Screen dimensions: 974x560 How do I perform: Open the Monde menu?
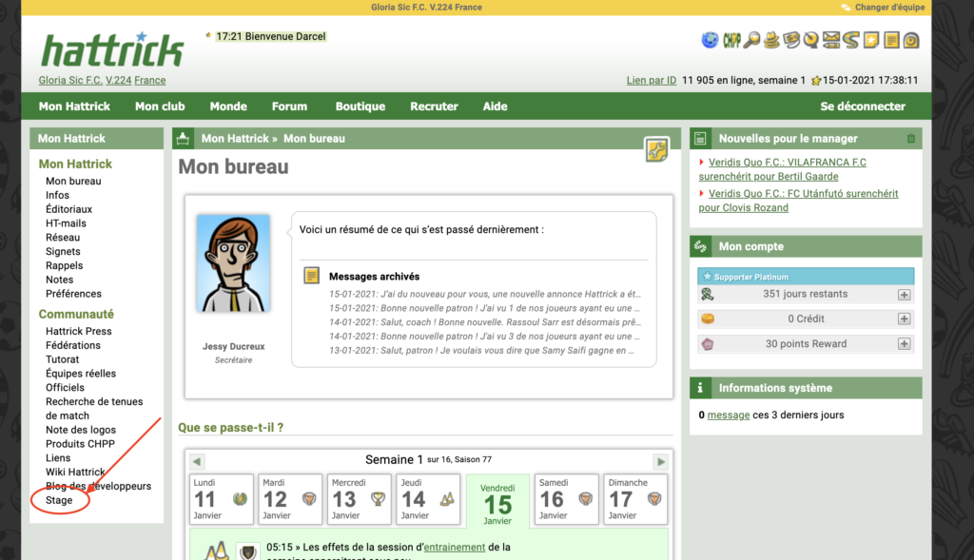228,106
